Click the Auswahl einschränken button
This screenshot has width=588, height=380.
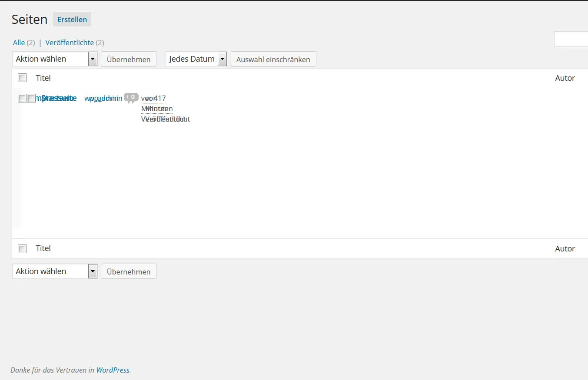273,59
